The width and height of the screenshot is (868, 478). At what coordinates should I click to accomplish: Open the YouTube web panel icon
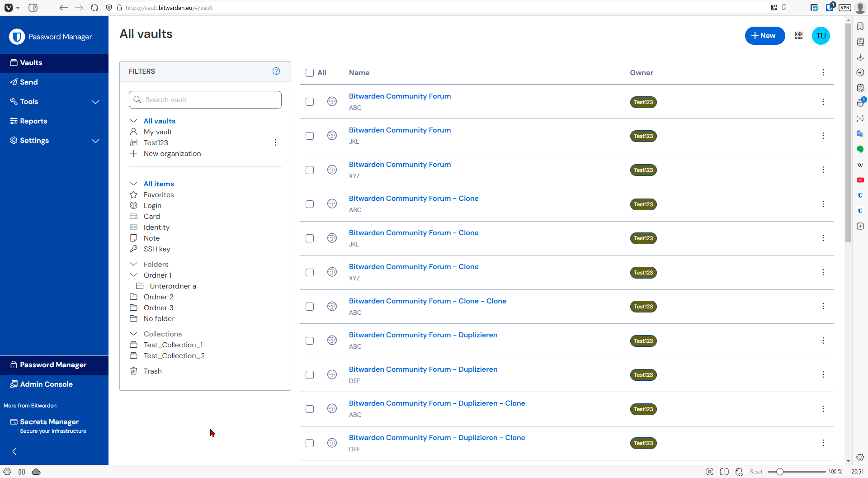click(860, 180)
